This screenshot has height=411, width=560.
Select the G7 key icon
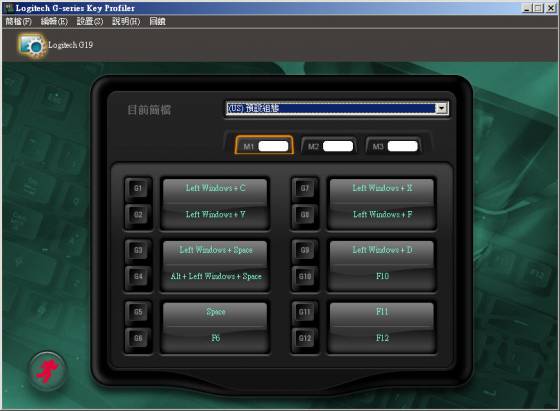point(305,188)
